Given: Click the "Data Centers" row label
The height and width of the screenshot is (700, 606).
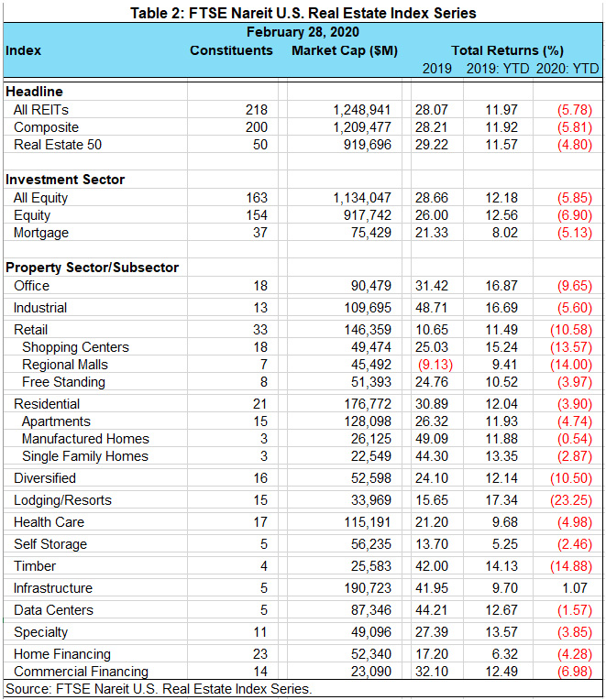Looking at the screenshot, I should click(50, 610).
